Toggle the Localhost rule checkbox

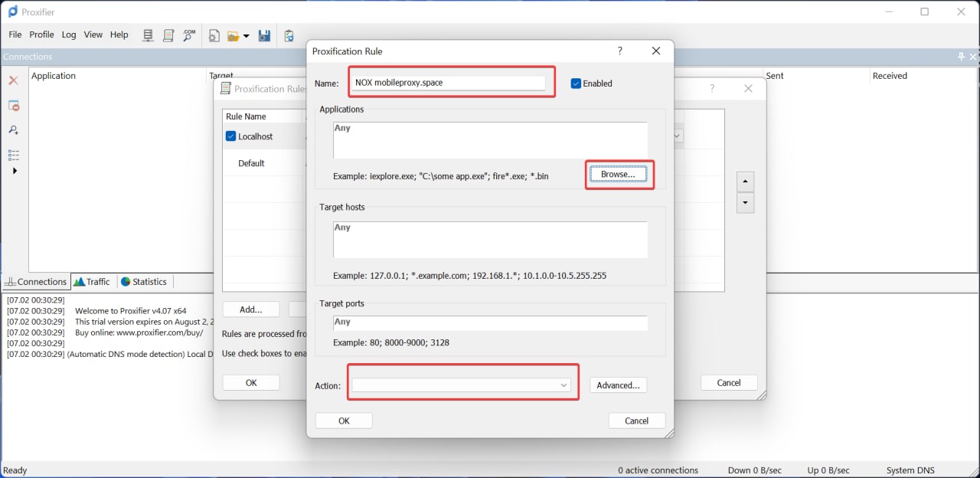(x=231, y=136)
